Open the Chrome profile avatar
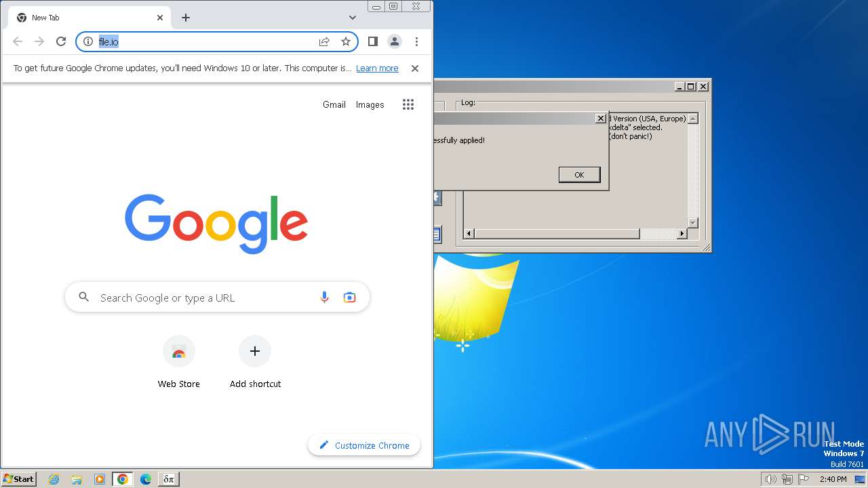 tap(395, 41)
